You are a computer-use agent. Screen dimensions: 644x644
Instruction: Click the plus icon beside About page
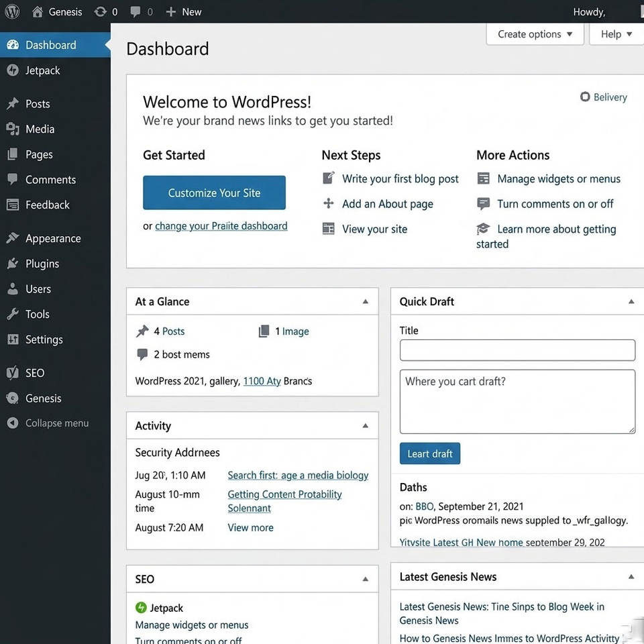point(329,203)
